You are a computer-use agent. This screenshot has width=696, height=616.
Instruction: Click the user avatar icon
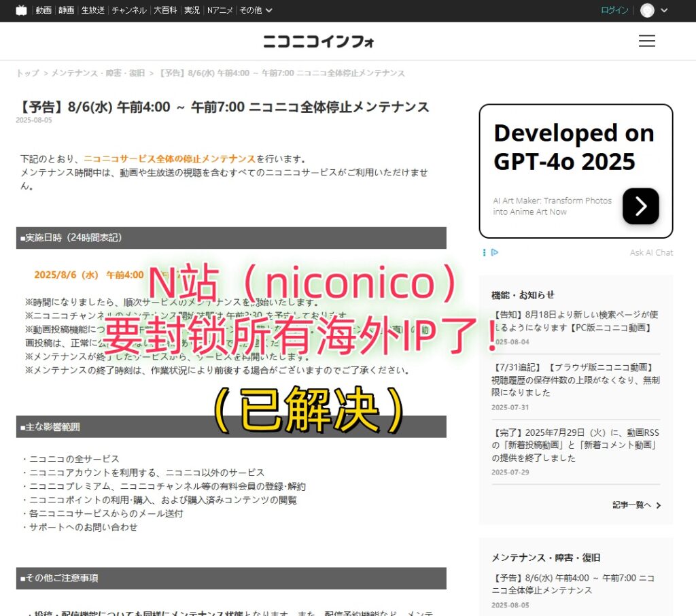pos(647,10)
